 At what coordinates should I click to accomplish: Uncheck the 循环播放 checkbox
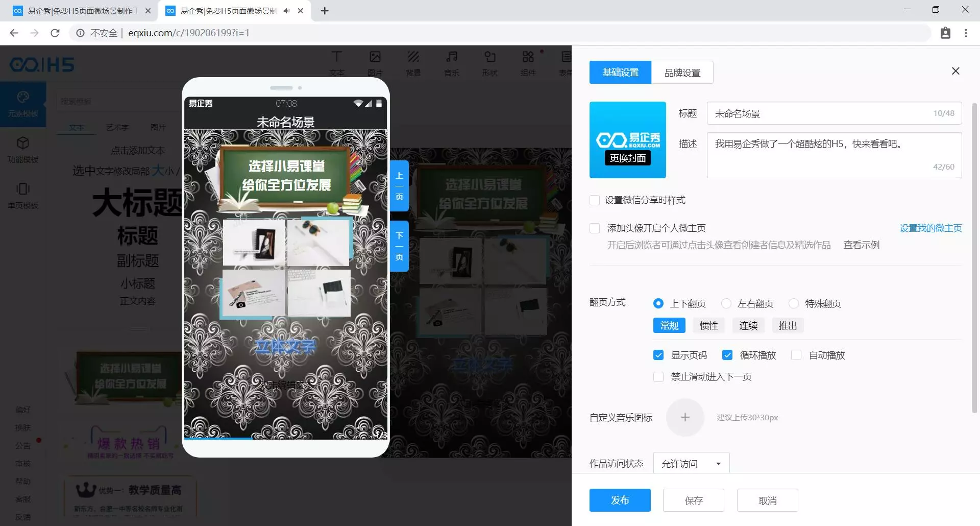[x=727, y=355]
